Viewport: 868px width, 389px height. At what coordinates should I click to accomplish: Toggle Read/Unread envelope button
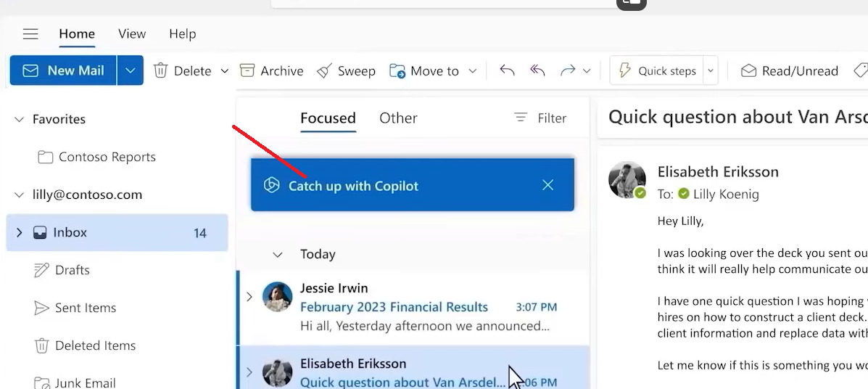click(790, 71)
